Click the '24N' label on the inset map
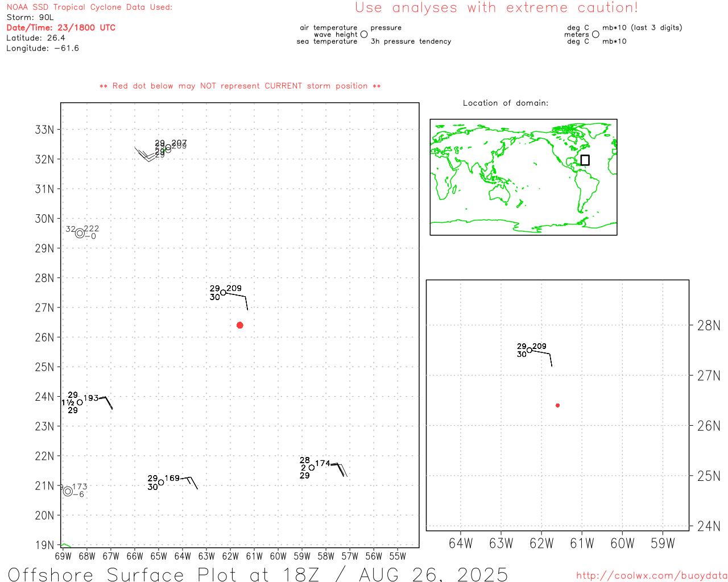Image resolution: width=728 pixels, height=582 pixels. 709,526
